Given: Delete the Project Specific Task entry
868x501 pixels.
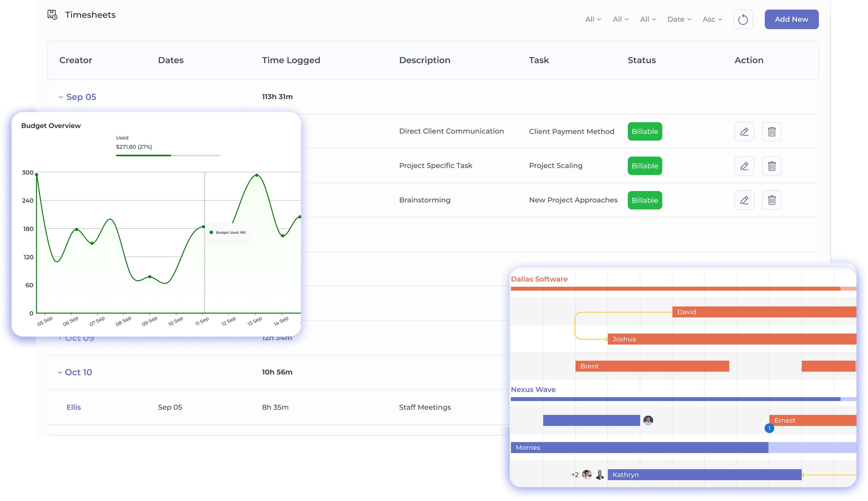Looking at the screenshot, I should (x=771, y=166).
